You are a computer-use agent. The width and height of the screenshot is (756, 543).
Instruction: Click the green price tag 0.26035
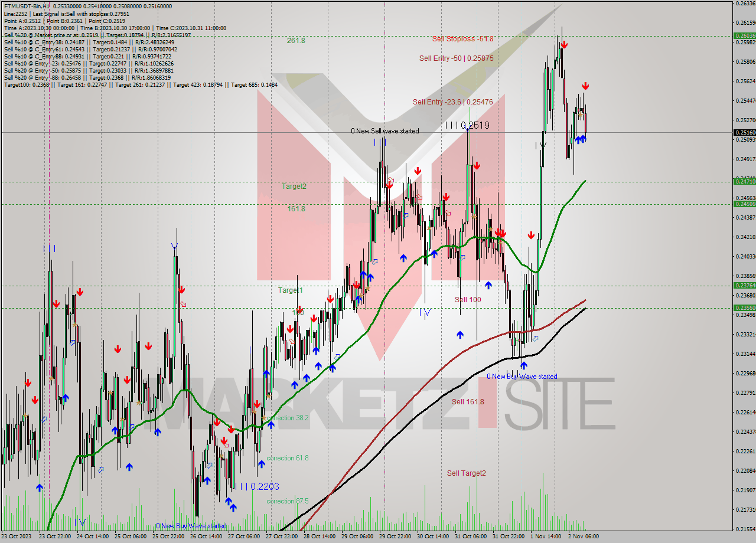pyautogui.click(x=744, y=35)
